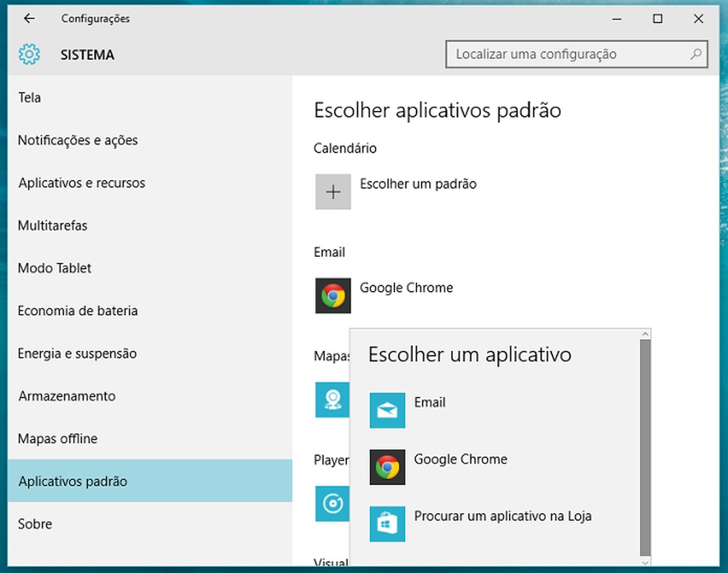Open 'Procurar um aplicativo na Loja'
Image resolution: width=728 pixels, height=573 pixels.
coord(503,516)
